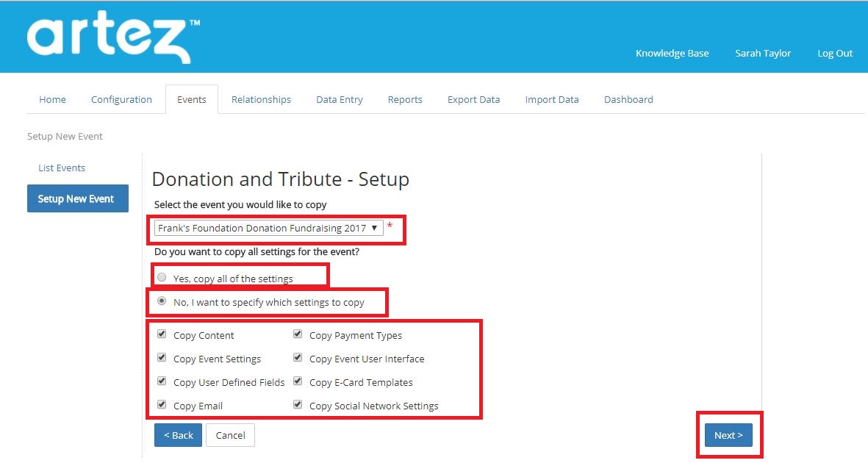Disable Copy Payment Types
Screen dimensions: 868x463
coord(298,334)
